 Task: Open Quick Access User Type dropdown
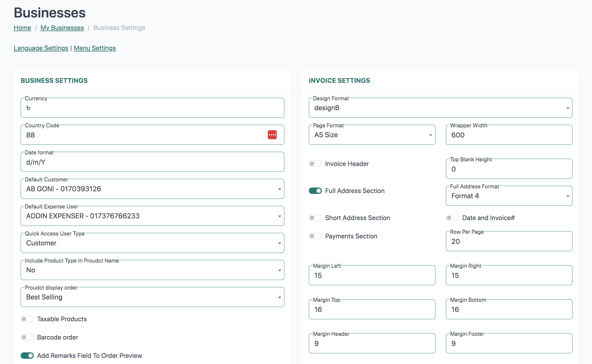click(x=152, y=243)
